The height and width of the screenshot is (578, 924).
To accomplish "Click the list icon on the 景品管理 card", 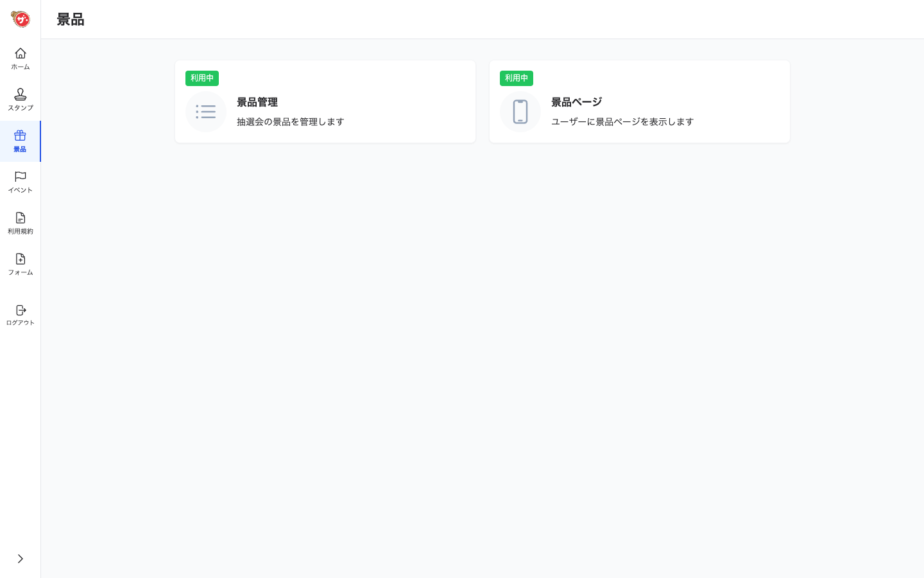I will [205, 111].
